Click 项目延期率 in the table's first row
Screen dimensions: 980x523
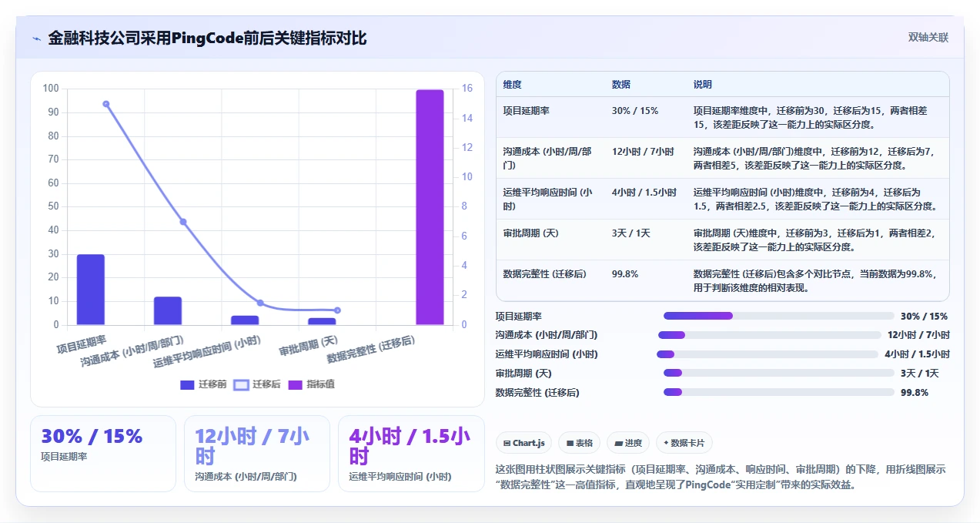coord(526,111)
